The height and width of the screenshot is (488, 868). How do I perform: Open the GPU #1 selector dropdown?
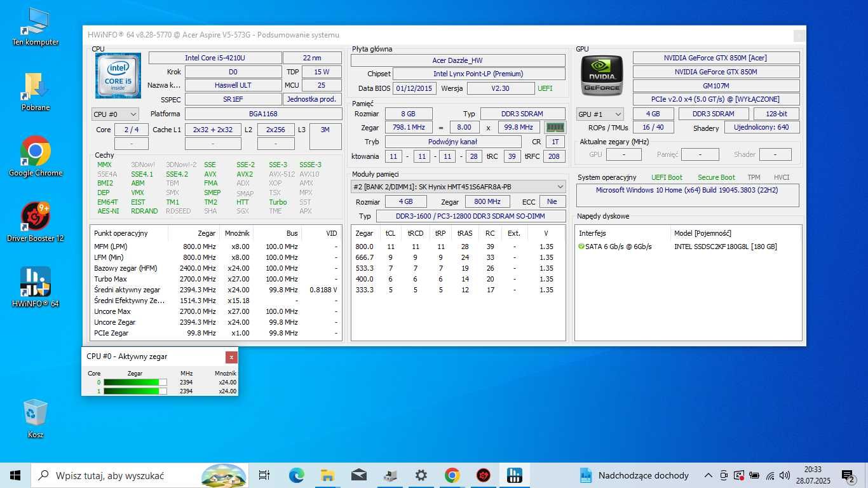click(600, 114)
